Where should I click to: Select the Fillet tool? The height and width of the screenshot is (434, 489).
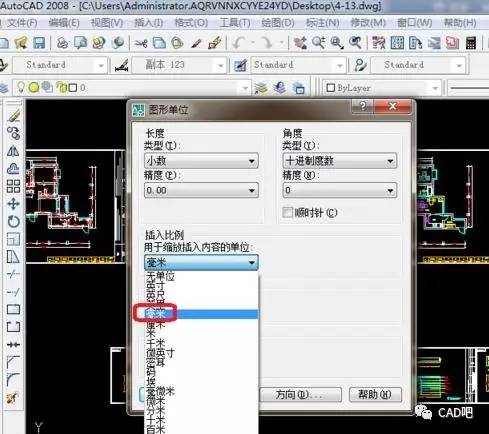(14, 380)
